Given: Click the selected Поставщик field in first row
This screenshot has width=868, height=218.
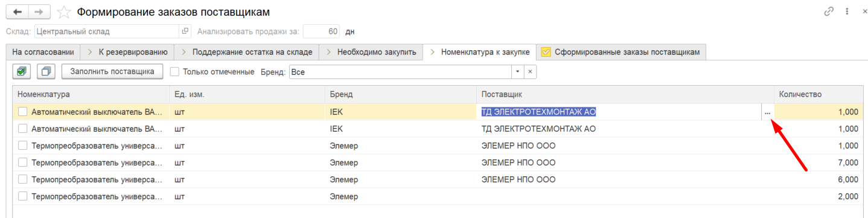Looking at the screenshot, I should tap(619, 112).
